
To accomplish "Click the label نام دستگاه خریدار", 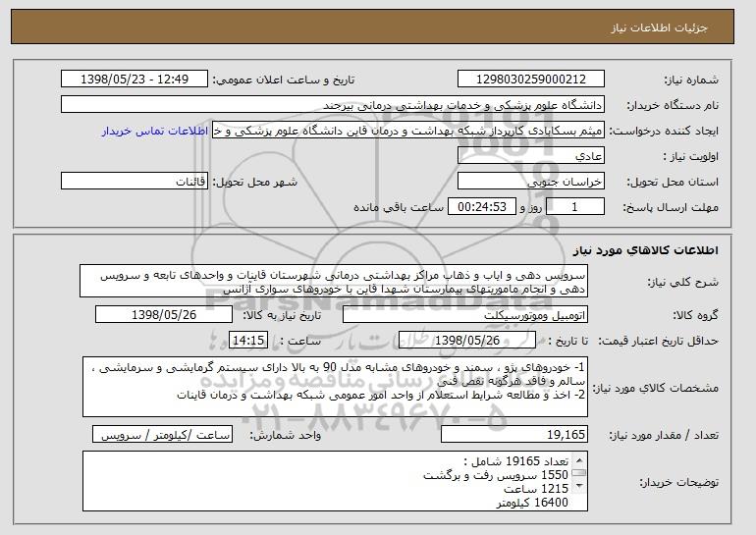I will 673,105.
